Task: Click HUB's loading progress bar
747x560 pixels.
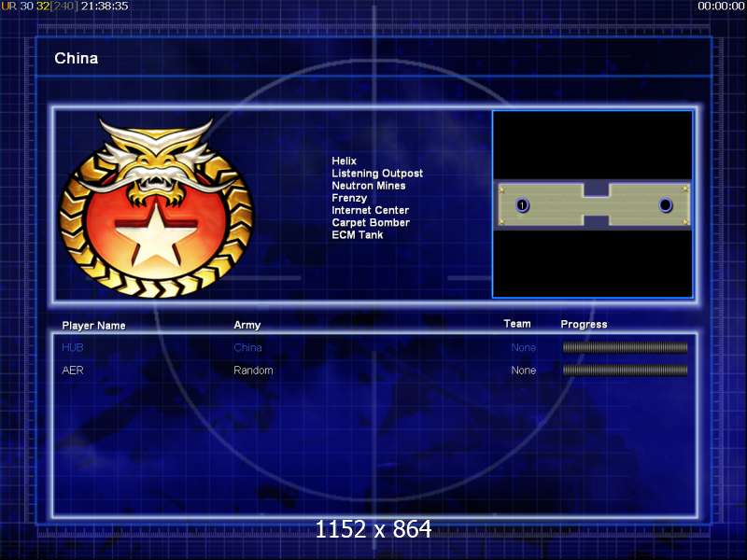Action: (x=625, y=347)
